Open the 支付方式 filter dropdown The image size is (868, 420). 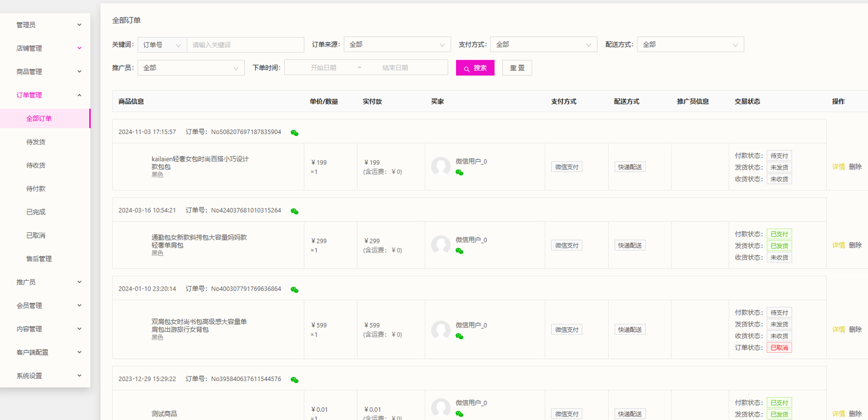pos(544,44)
